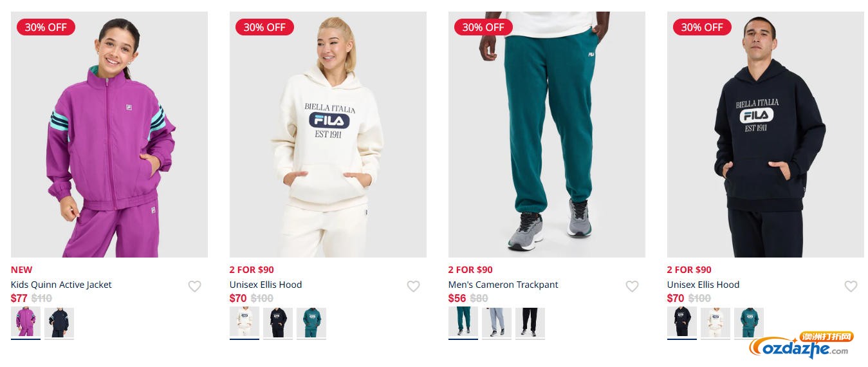
Task: Click the teal trackpant product image
Action: (x=547, y=135)
